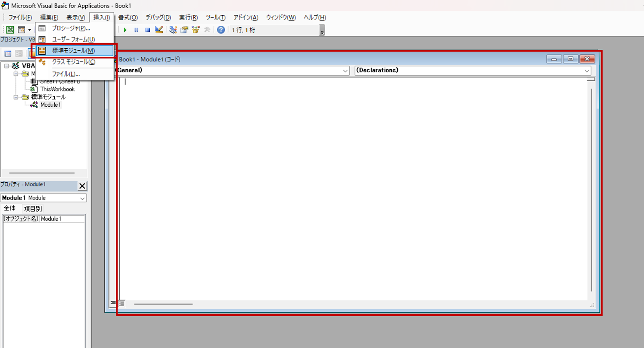Open the デバッグ(D) menu
This screenshot has width=644, height=348.
pyautogui.click(x=158, y=17)
